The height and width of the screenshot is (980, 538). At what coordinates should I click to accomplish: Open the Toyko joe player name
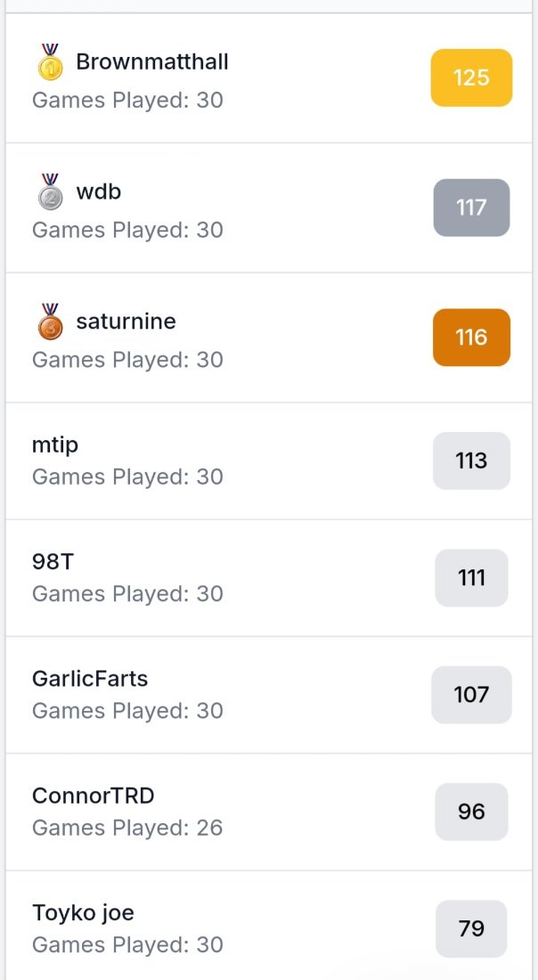point(83,912)
